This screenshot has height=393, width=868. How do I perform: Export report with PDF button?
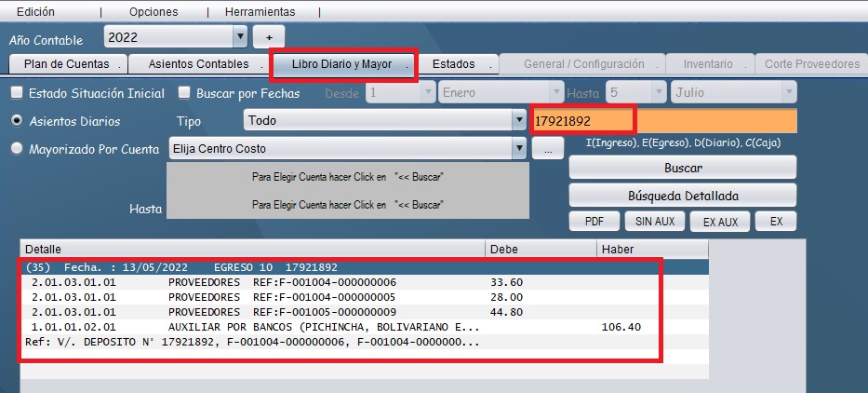594,222
